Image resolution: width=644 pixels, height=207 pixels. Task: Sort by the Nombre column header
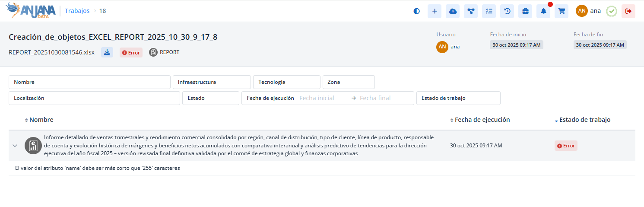[x=41, y=120]
